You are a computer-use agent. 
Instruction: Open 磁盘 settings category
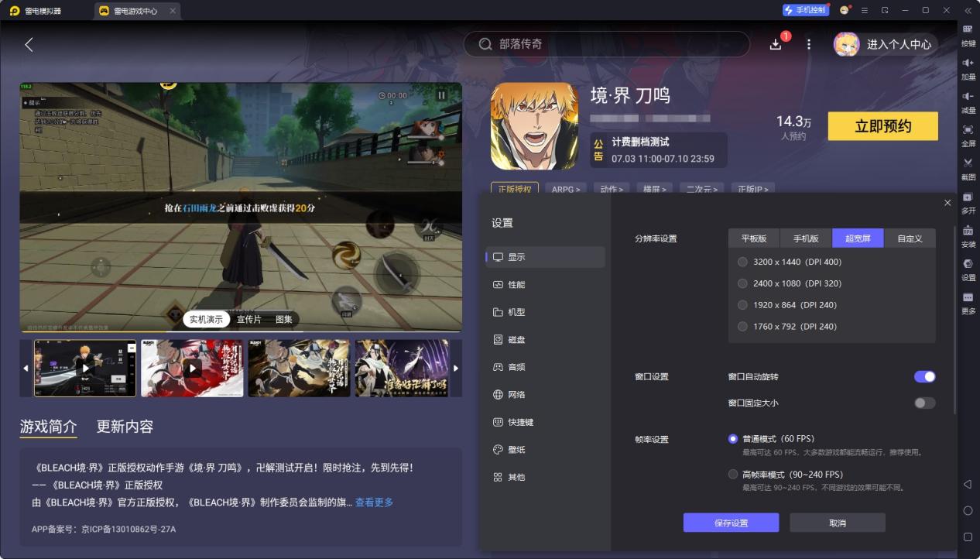tap(546, 340)
